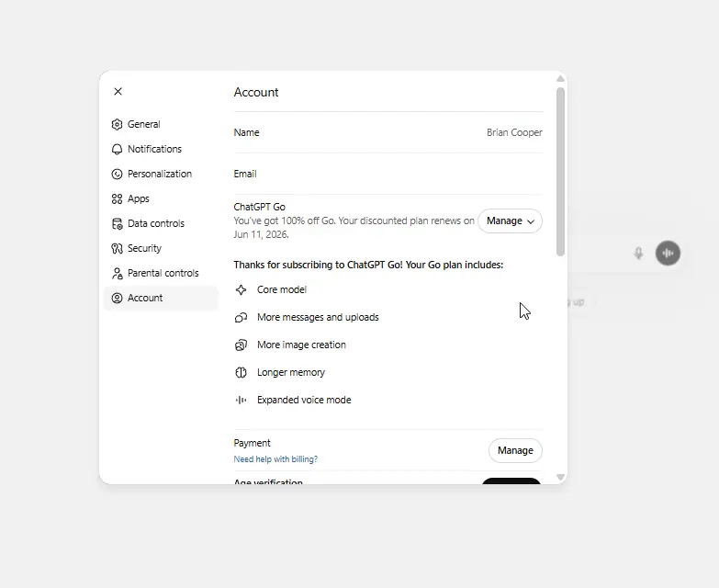The width and height of the screenshot is (719, 588).
Task: Click the plan renewal discount text
Action: tap(354, 228)
